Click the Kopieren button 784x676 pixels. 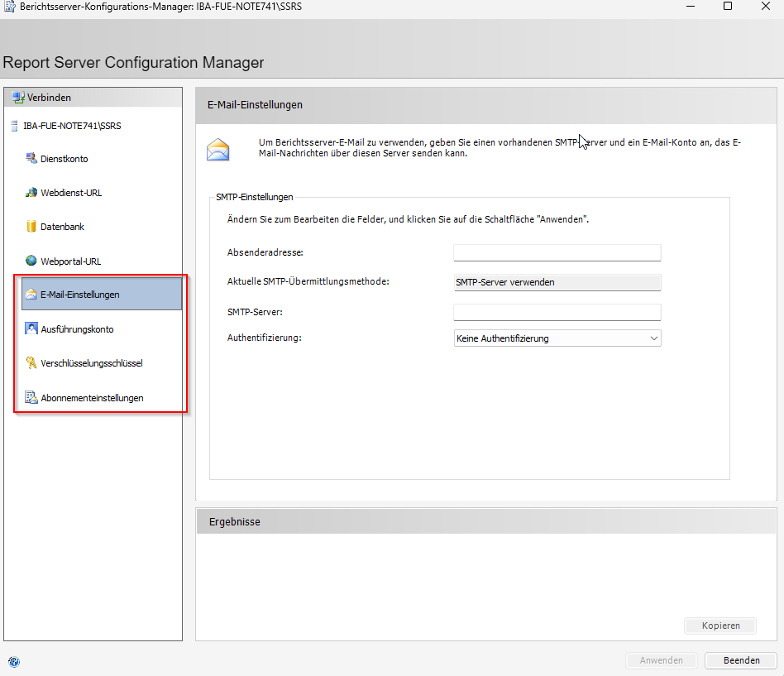(720, 626)
